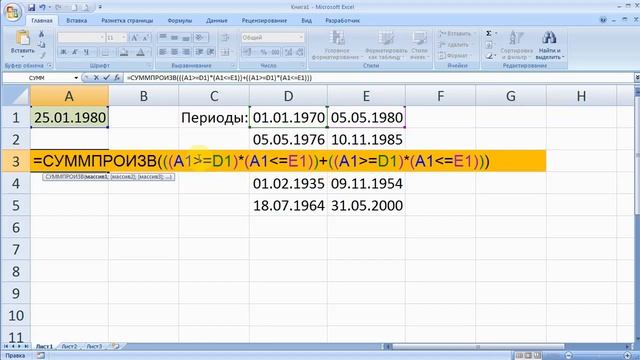Open Insert Function fx dialog
The image size is (640, 360).
(117, 78)
